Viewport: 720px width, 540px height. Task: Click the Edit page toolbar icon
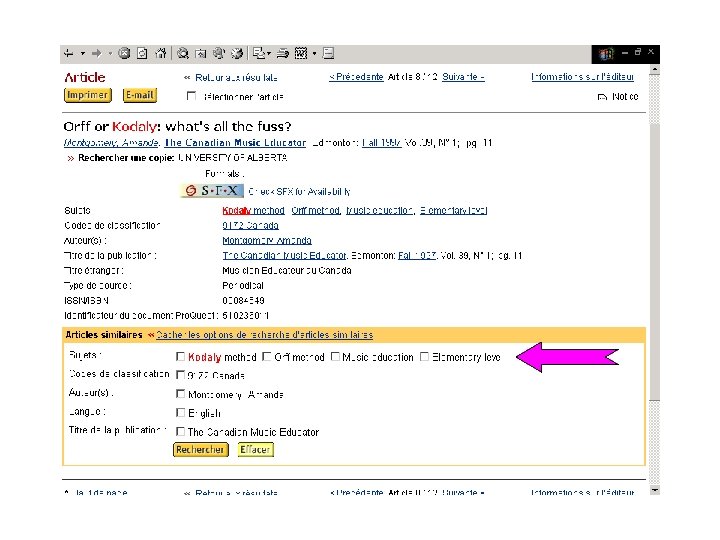tap(301, 53)
